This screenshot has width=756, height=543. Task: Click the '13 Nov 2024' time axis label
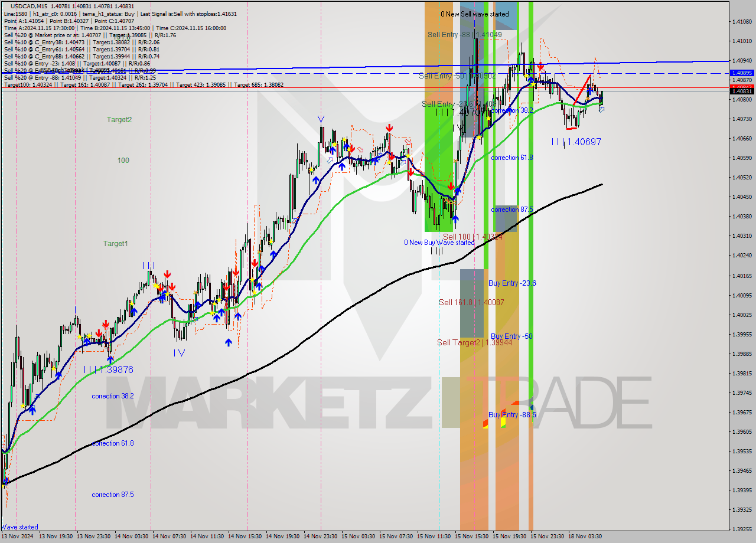(18, 537)
